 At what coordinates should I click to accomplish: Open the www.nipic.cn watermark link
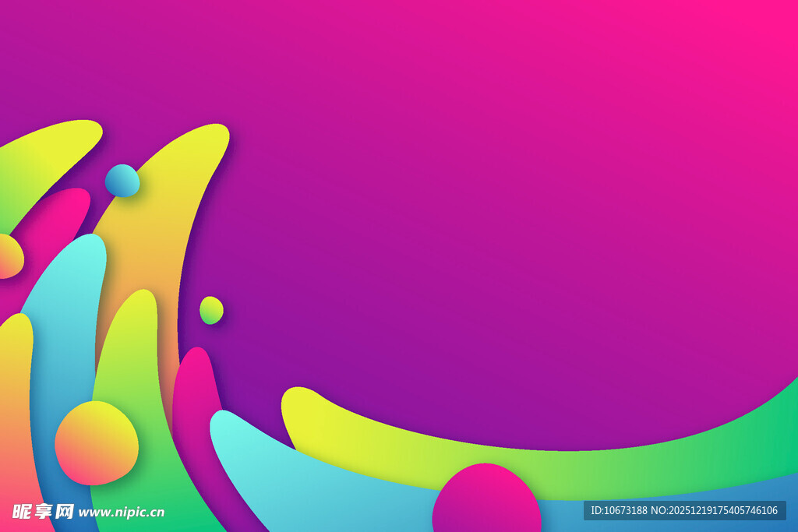pyautogui.click(x=122, y=513)
